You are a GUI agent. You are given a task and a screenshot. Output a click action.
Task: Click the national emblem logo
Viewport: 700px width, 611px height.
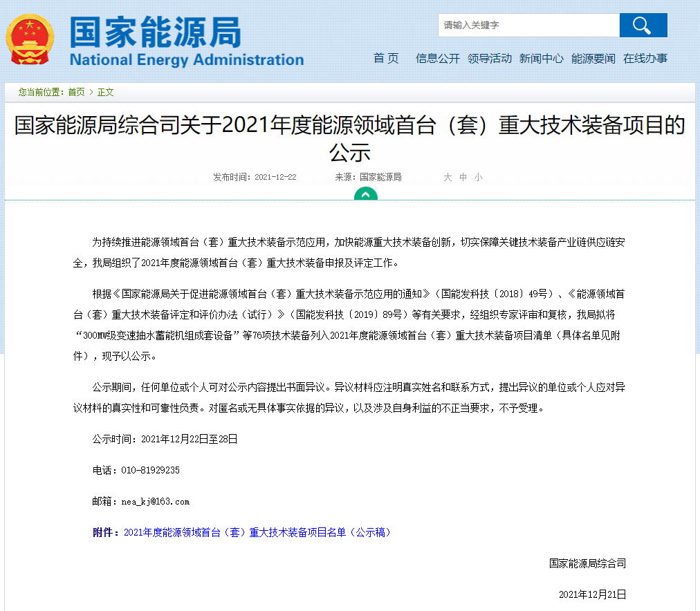point(29,39)
